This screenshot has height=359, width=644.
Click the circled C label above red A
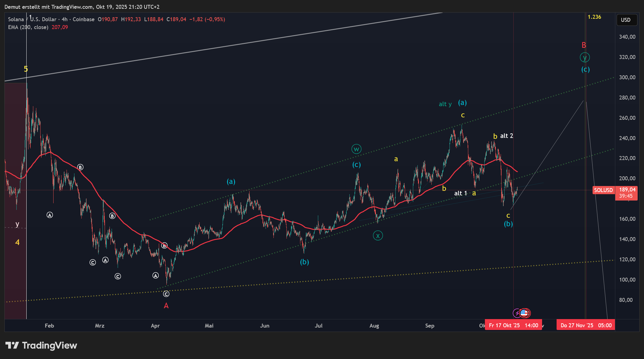tap(166, 294)
